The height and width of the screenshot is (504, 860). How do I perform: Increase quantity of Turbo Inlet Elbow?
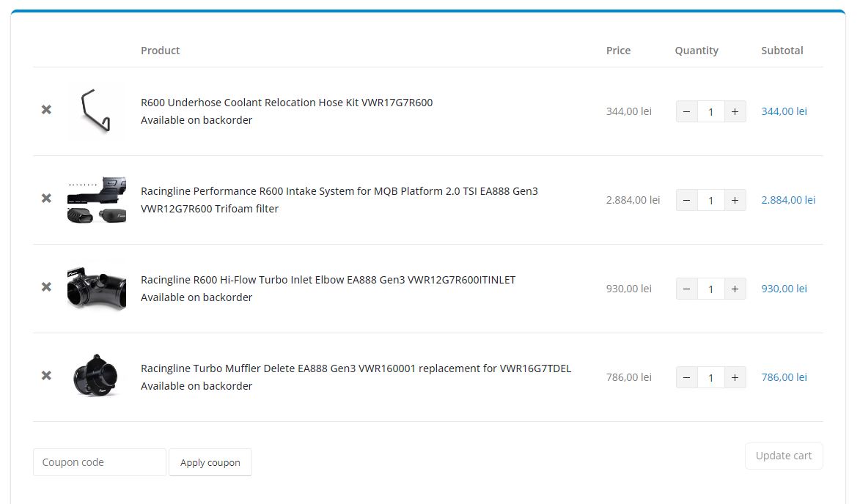click(x=735, y=289)
